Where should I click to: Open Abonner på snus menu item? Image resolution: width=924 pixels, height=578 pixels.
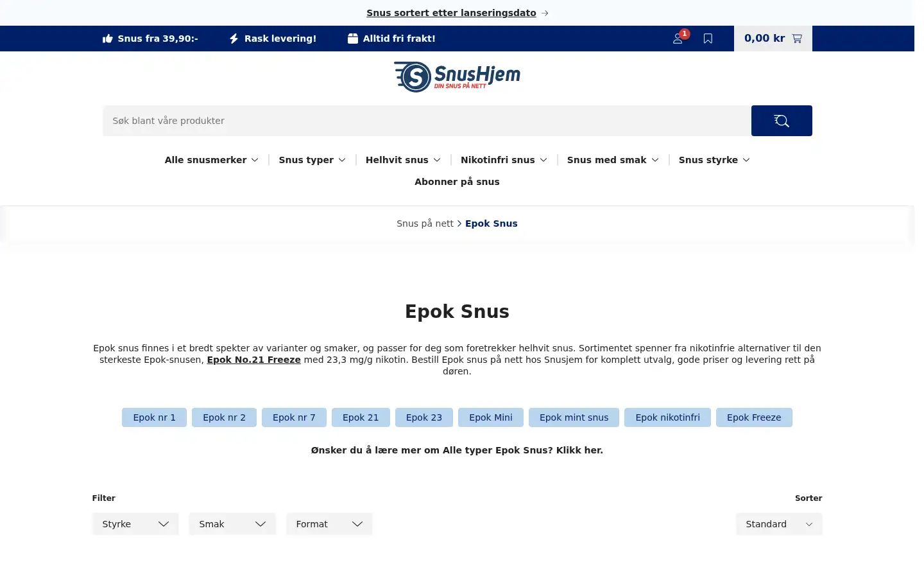457,182
